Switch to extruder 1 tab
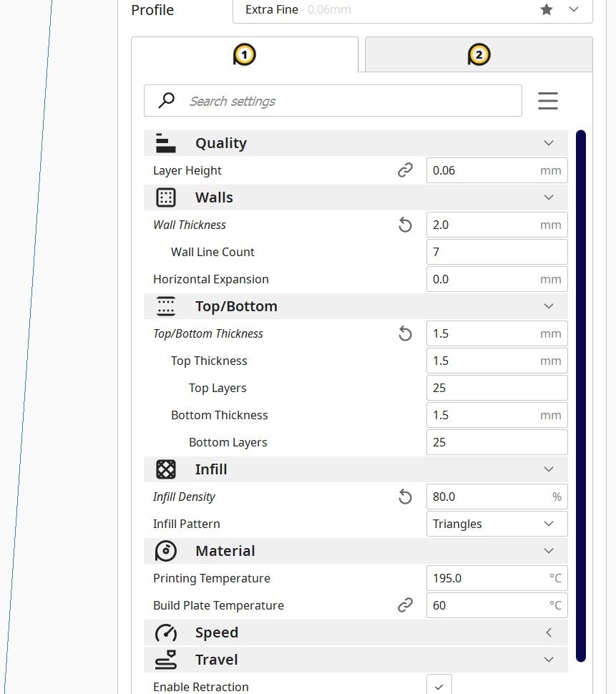This screenshot has width=616, height=694. [244, 54]
